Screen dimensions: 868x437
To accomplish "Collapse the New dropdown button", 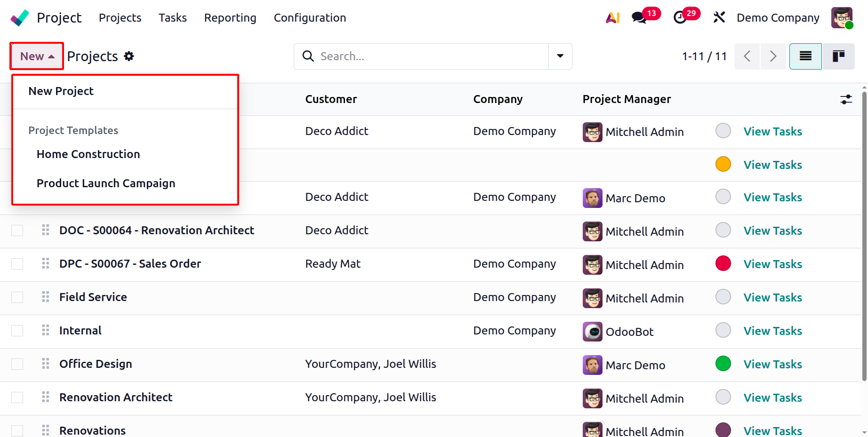I will pos(37,56).
